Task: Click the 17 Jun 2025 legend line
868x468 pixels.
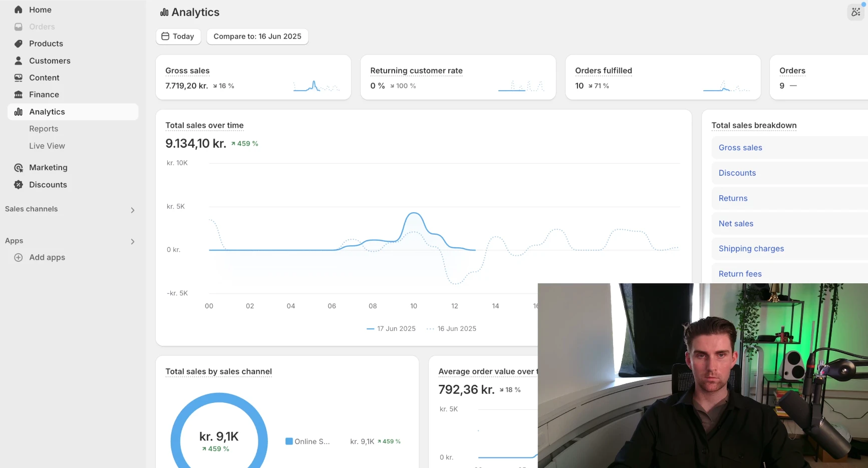Action: point(391,329)
